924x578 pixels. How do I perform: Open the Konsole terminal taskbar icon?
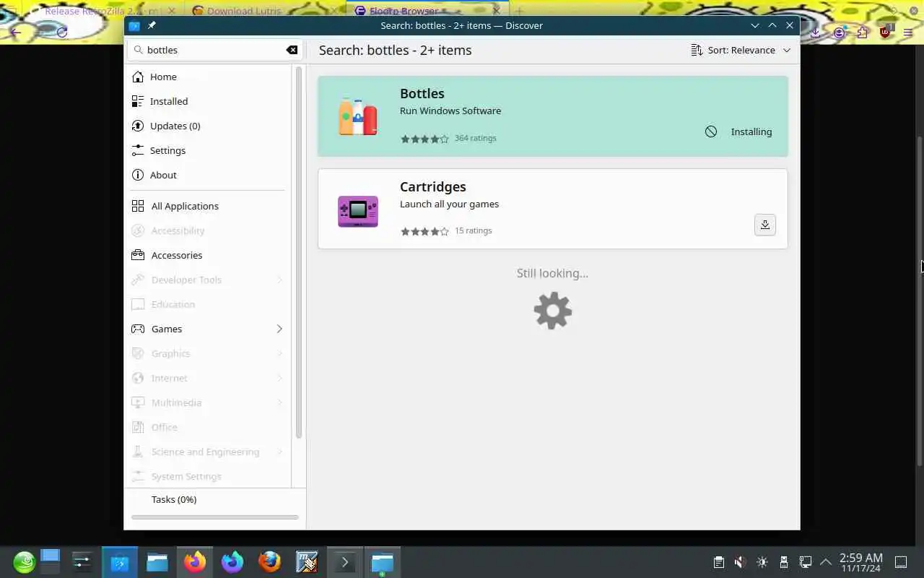click(345, 562)
